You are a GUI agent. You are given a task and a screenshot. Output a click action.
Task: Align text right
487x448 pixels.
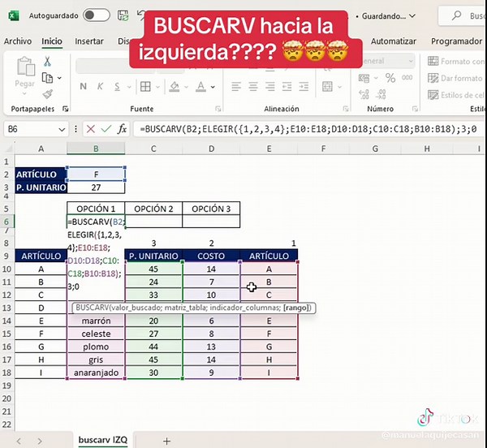[270, 86]
